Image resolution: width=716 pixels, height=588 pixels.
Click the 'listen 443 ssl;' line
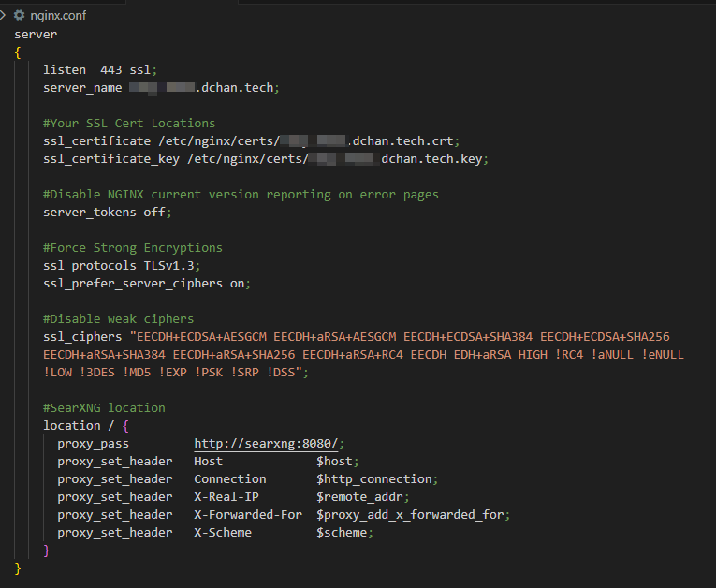(100, 70)
